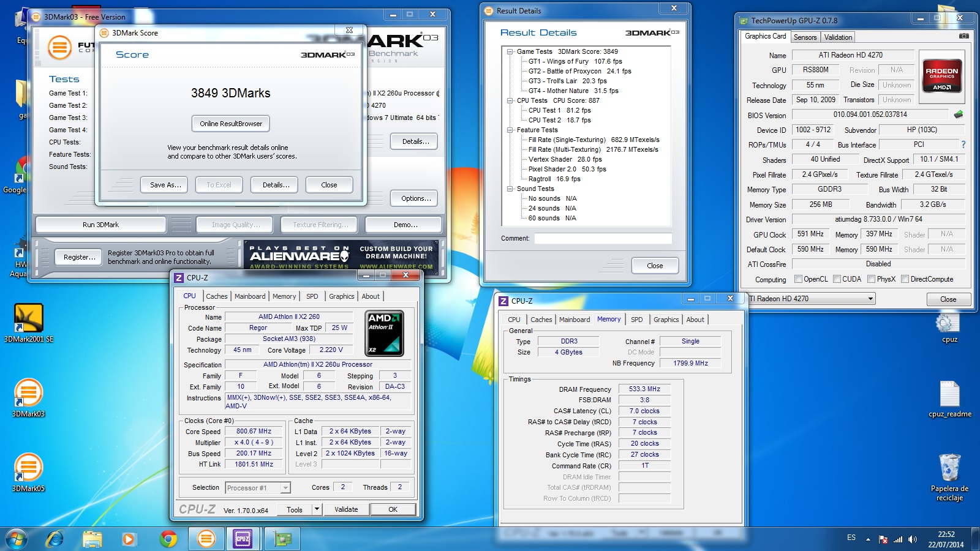Viewport: 980px width, 551px height.
Task: Switch to Sensors tab in GPU-Z
Action: point(805,37)
